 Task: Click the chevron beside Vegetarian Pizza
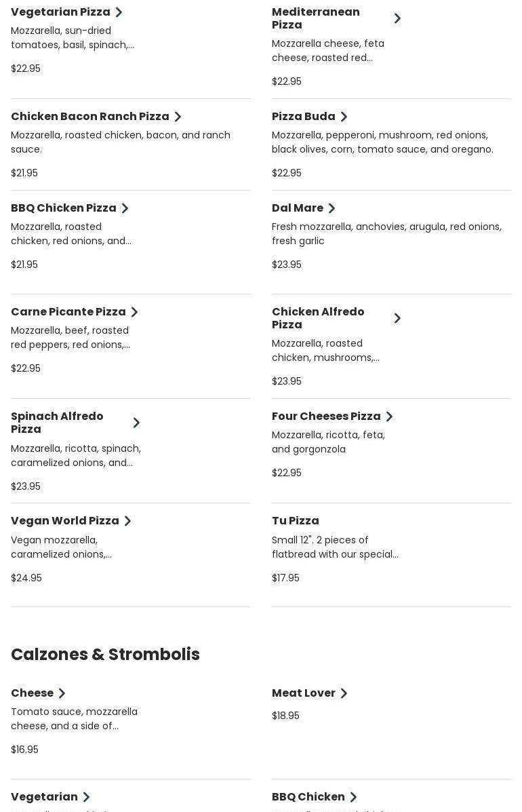coord(119,12)
